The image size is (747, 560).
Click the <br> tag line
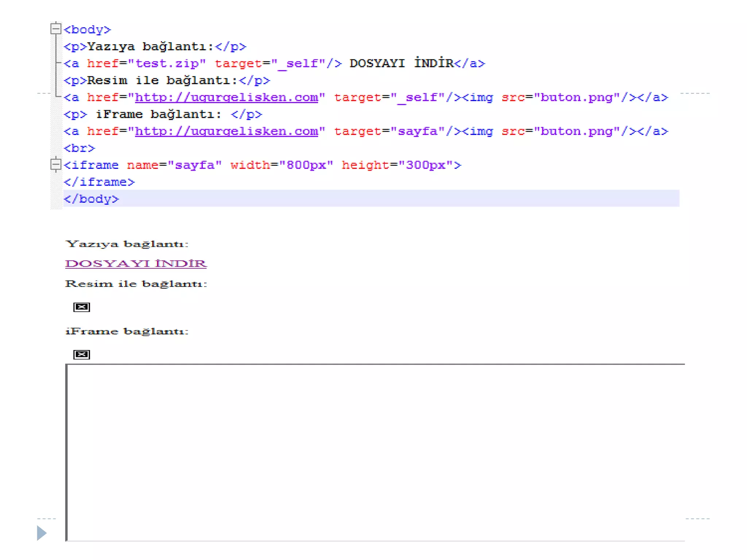(x=79, y=148)
